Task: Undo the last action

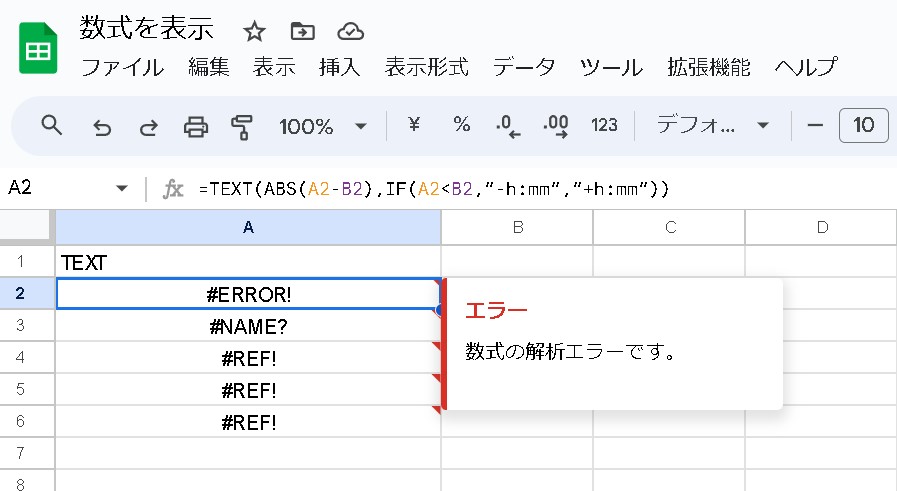Action: tap(101, 126)
